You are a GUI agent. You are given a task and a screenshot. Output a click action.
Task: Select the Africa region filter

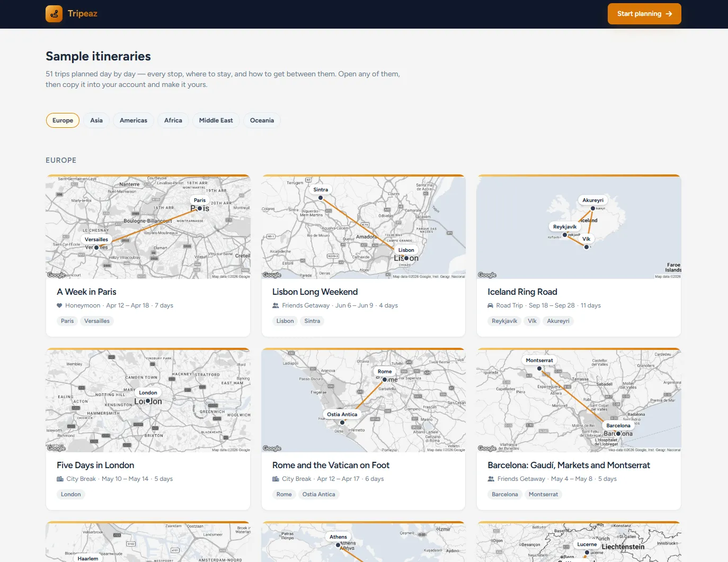coord(173,120)
